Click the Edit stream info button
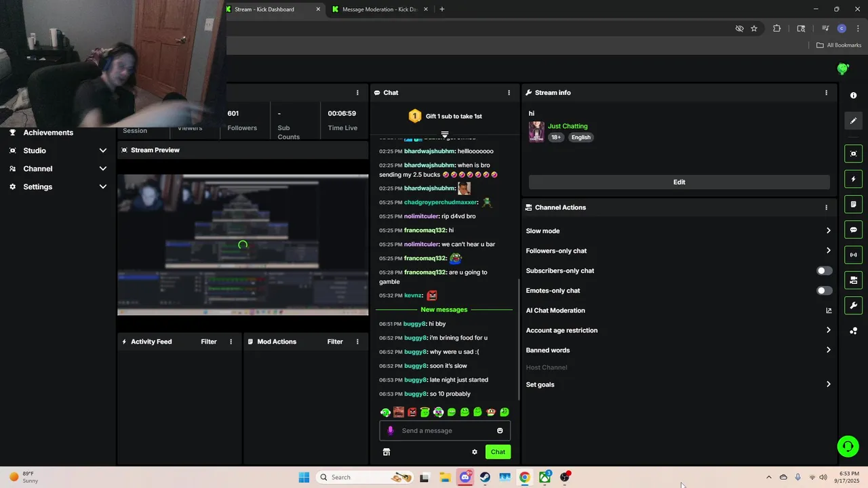Viewport: 868px width, 488px height. point(679,182)
